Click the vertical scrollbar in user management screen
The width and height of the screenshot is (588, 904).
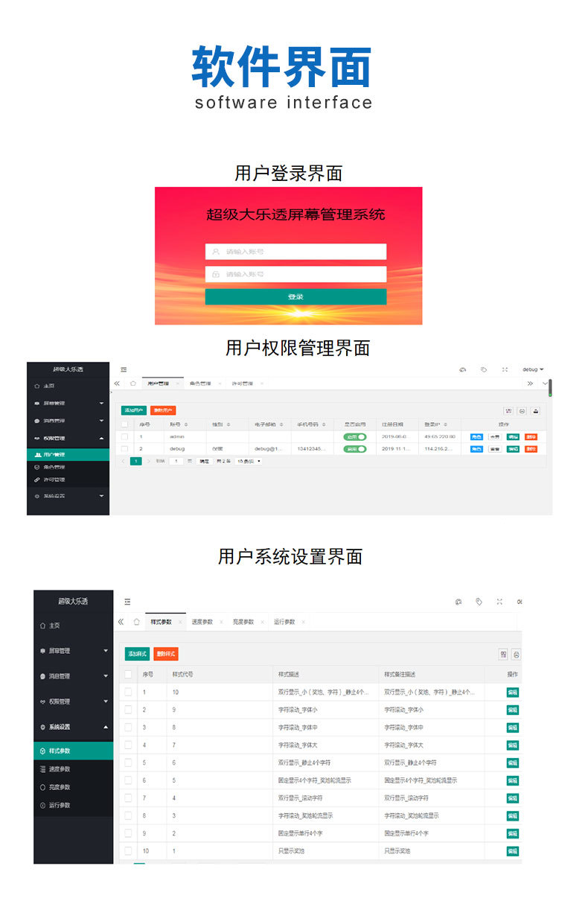coord(550,387)
